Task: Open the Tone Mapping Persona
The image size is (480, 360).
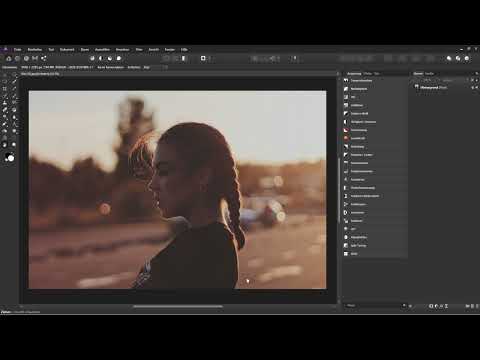Action: [x=35, y=58]
